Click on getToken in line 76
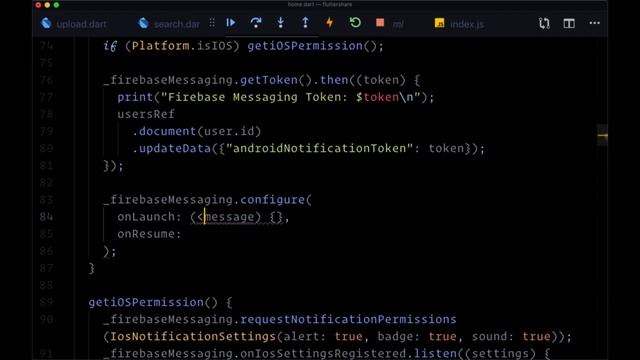 (269, 80)
